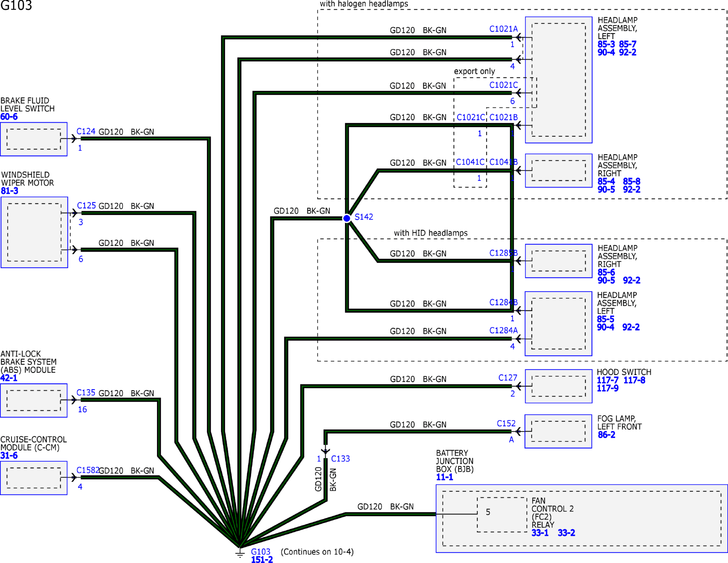This screenshot has width=728, height=563.
Task: Click connector label C1021A at left headlamp
Action: [503, 29]
